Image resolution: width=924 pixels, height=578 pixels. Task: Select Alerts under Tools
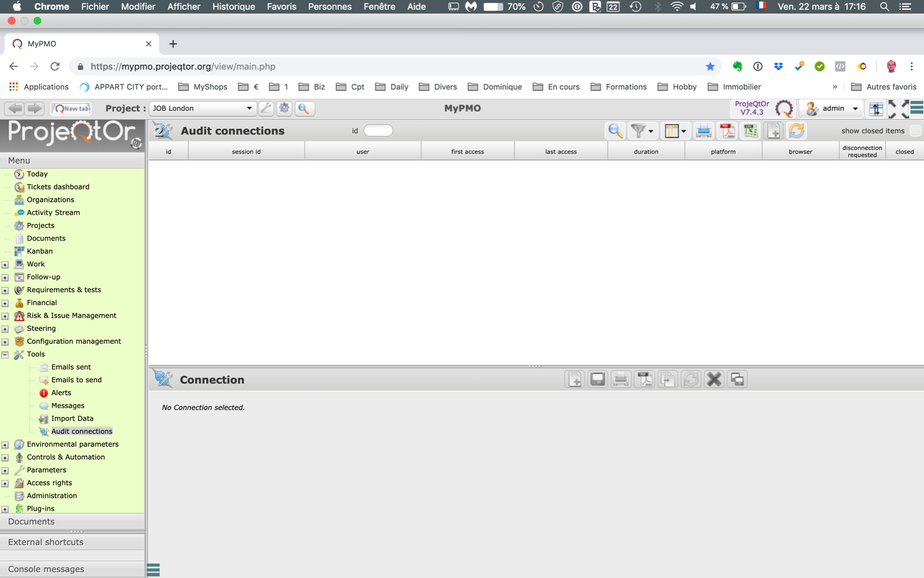[x=61, y=393]
